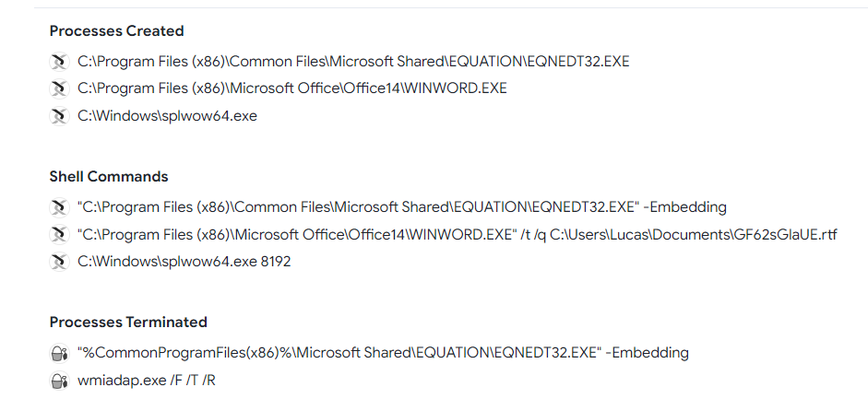Open the Office14 WINWORD.EXE process path entry
Screen dimensions: 868x399
[292, 89]
